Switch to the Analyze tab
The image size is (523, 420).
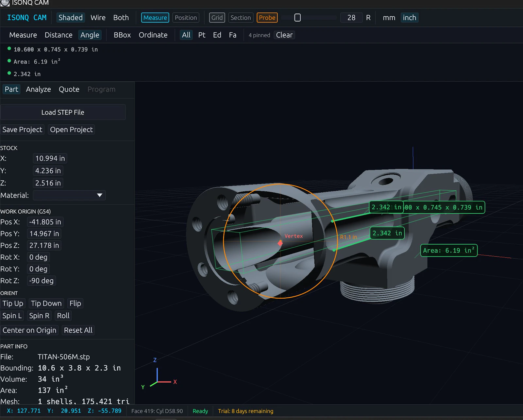click(x=39, y=89)
